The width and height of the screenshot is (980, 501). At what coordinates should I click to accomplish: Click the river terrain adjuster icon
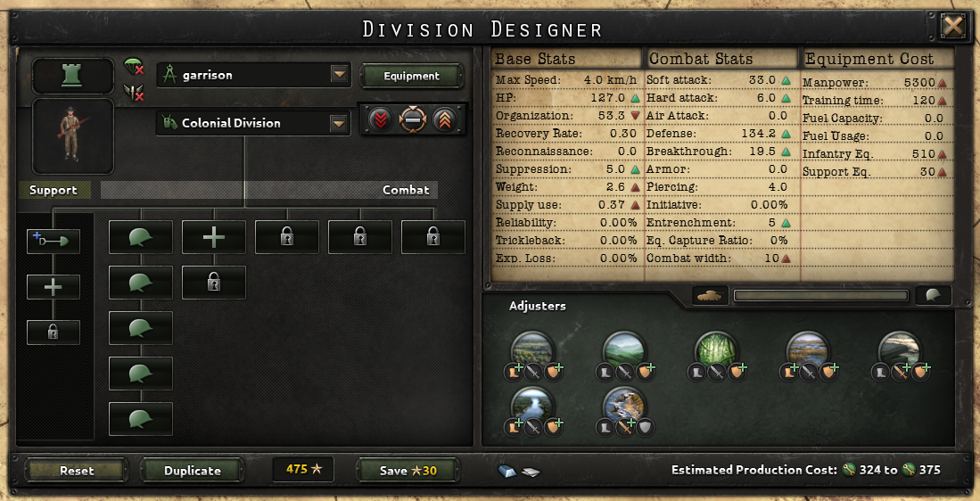[x=531, y=407]
